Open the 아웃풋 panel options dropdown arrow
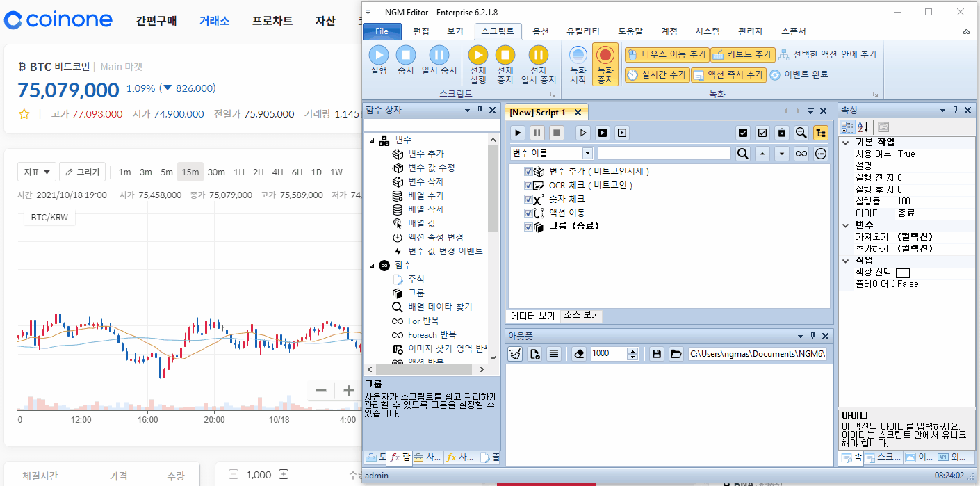 coord(801,336)
